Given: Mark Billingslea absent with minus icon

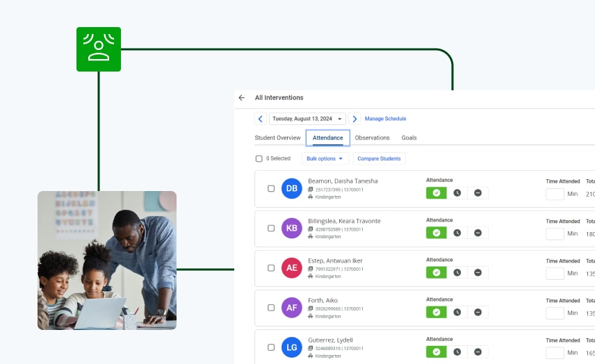Looking at the screenshot, I should coord(478,233).
